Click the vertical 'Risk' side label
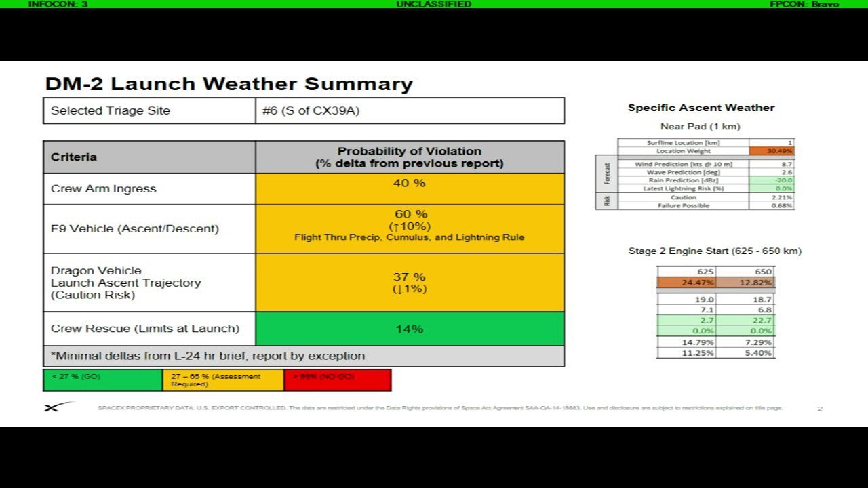This screenshot has height=488, width=868. coord(606,201)
